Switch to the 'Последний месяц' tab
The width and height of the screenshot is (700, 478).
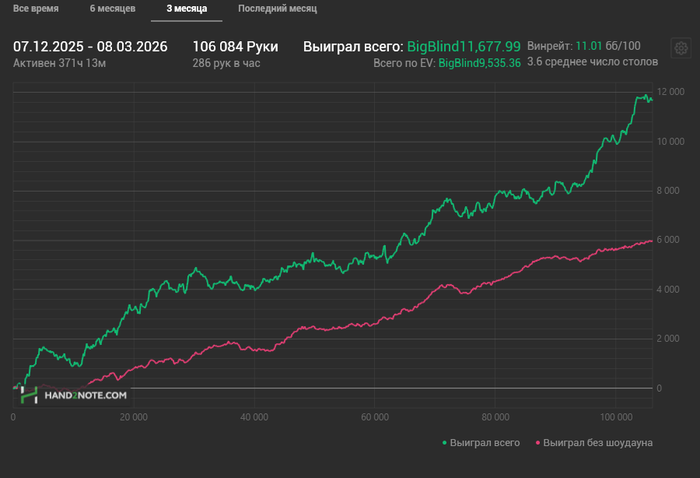[x=277, y=8]
